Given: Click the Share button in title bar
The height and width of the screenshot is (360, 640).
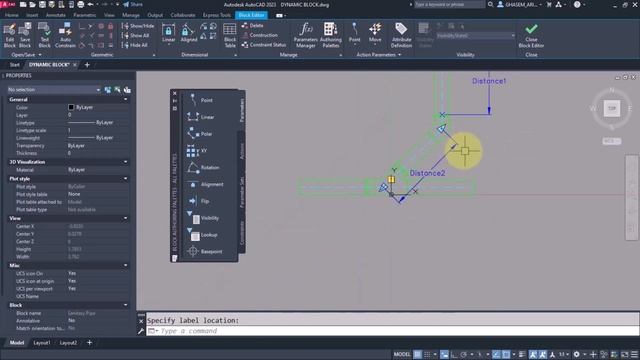Looking at the screenshot, I should (x=133, y=4).
